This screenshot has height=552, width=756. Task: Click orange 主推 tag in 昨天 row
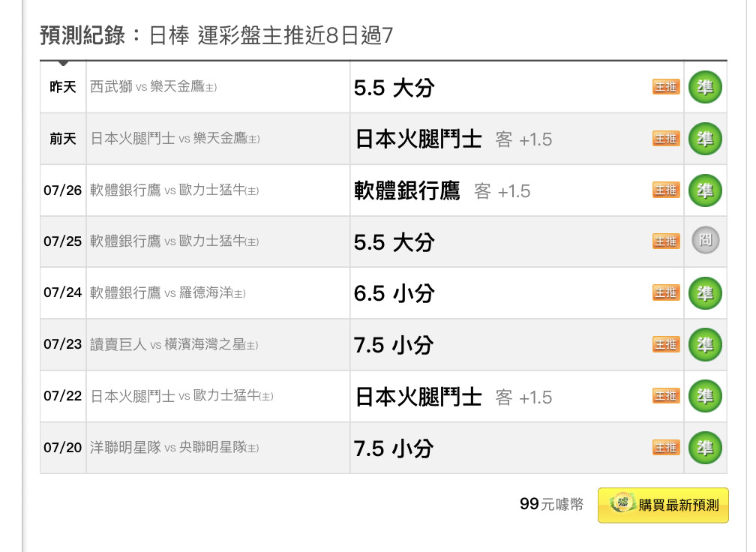point(666,87)
